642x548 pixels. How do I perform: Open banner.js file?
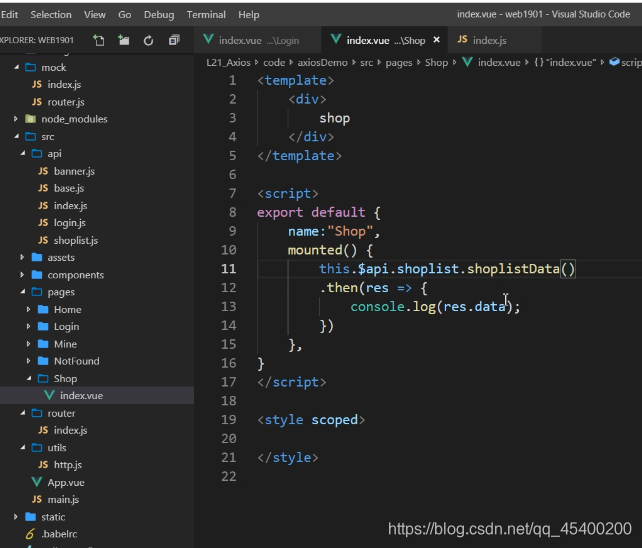74,171
